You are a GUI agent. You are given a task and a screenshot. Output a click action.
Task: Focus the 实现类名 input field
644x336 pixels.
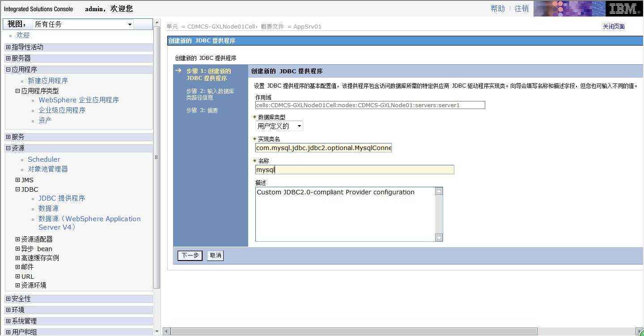323,148
